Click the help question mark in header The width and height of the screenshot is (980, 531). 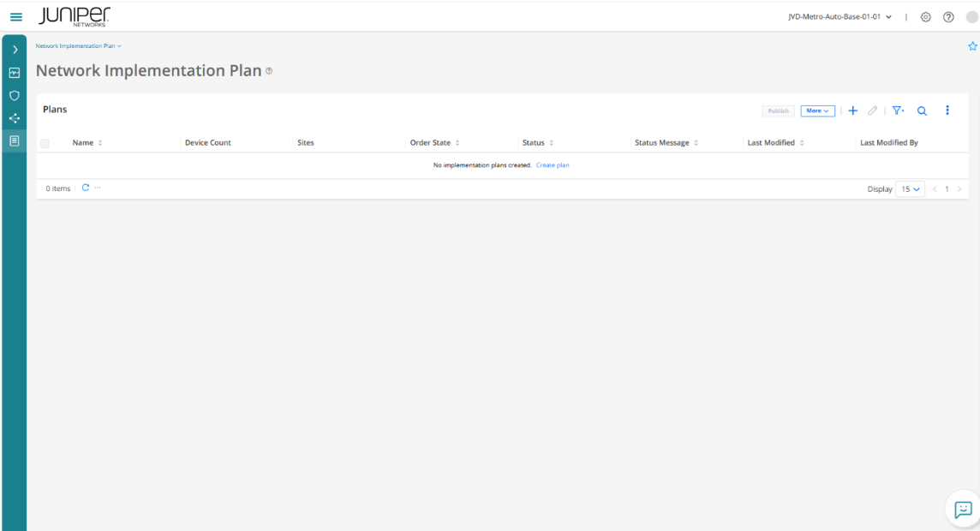[x=948, y=17]
